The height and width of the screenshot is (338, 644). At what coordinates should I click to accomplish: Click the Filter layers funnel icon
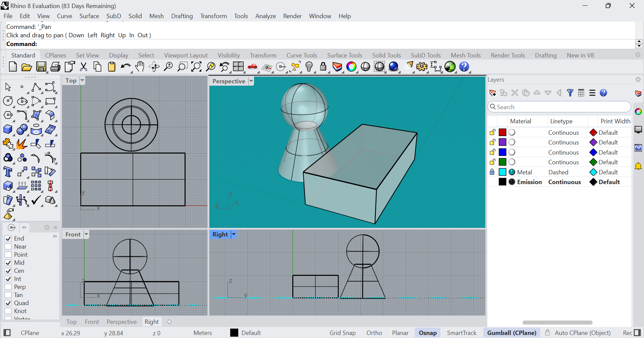click(x=570, y=93)
